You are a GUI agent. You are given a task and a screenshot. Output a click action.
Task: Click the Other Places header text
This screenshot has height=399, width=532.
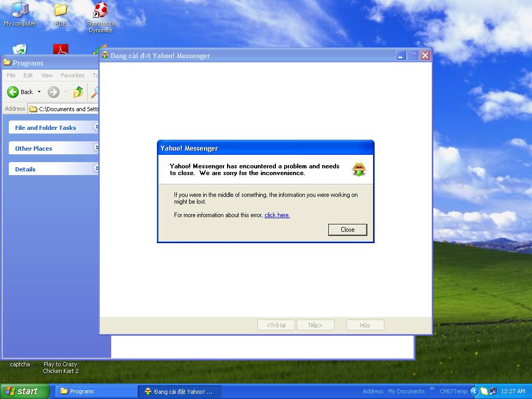pyautogui.click(x=34, y=148)
